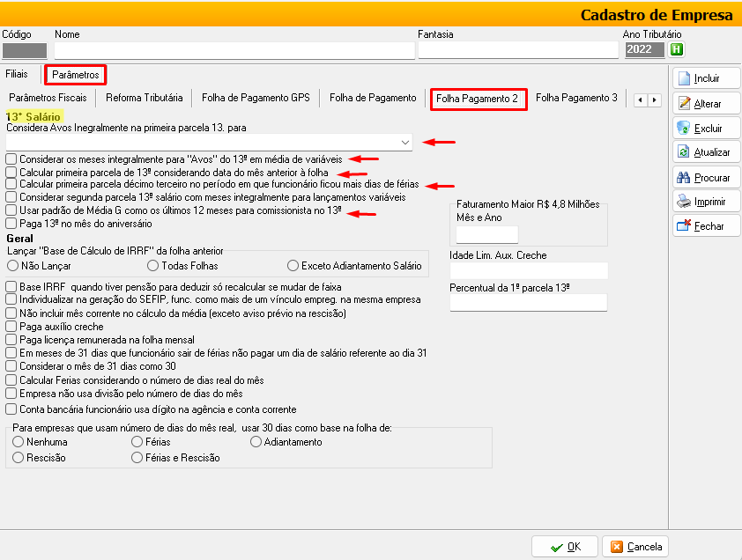The width and height of the screenshot is (742, 560).
Task: Switch to the Reforma Tributária tab
Action: point(145,98)
